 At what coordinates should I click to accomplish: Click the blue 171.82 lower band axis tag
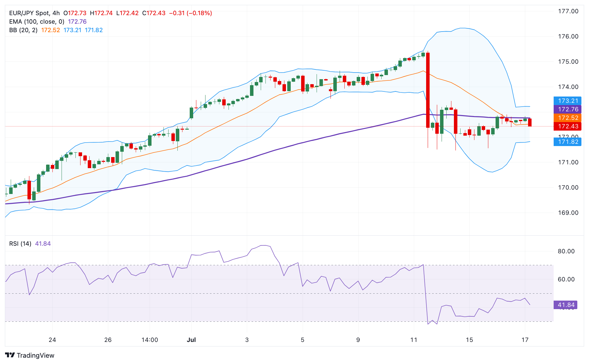coord(568,142)
